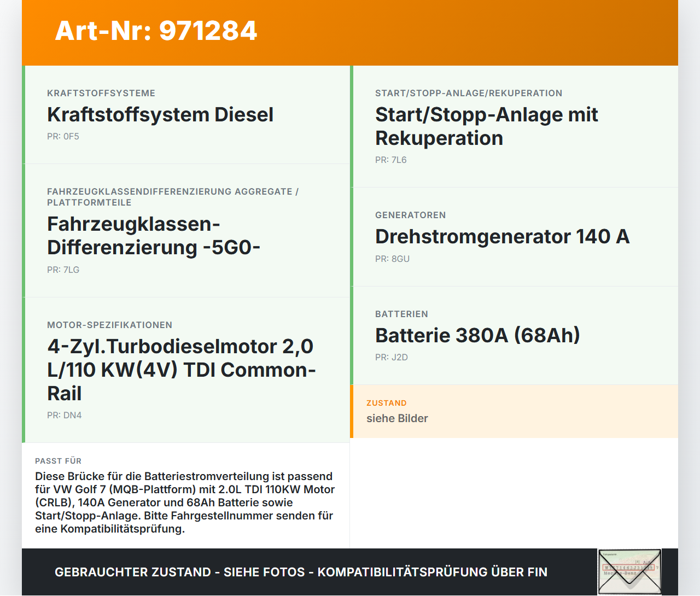Open the Start/Stopp-Anlage mit Rekuperation panel
This screenshot has width=700, height=596.
click(x=514, y=126)
